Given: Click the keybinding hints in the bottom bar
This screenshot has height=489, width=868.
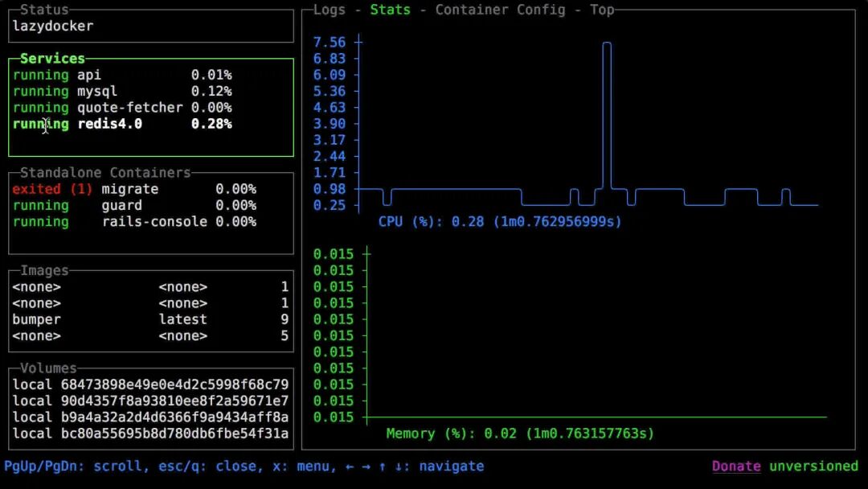Looking at the screenshot, I should 244,466.
